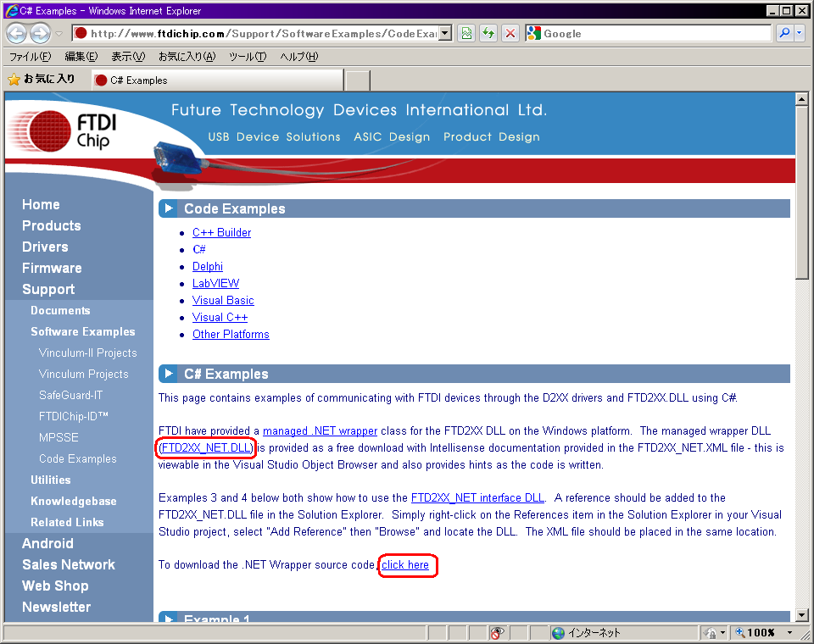Open SafeGuard-IT in the sidebar
814x644 pixels.
[x=71, y=396]
